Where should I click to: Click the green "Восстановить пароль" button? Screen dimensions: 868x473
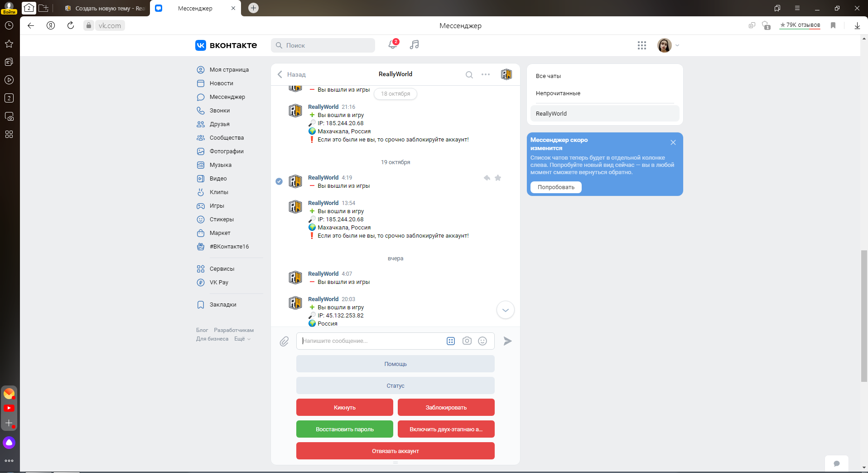[345, 429]
